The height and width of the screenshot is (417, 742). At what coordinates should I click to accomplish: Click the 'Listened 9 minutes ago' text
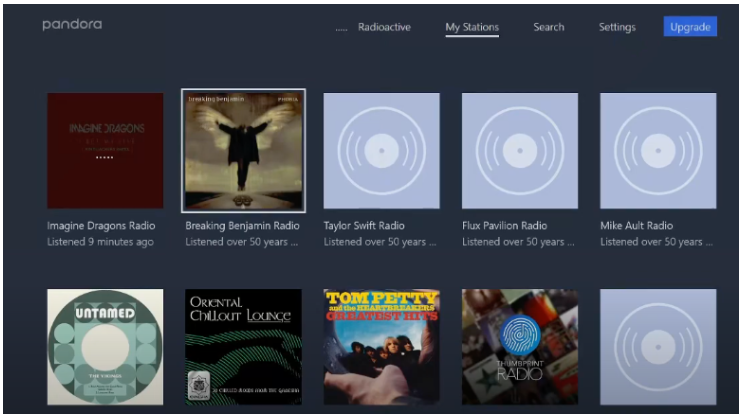100,242
